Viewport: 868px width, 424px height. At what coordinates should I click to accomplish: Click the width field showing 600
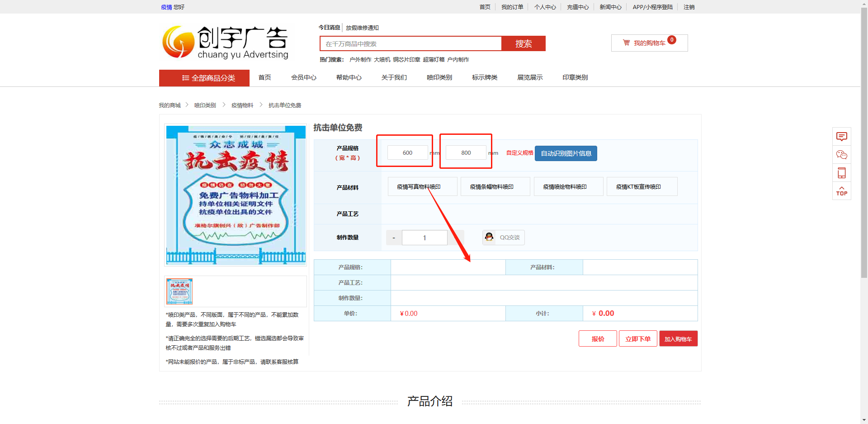407,152
